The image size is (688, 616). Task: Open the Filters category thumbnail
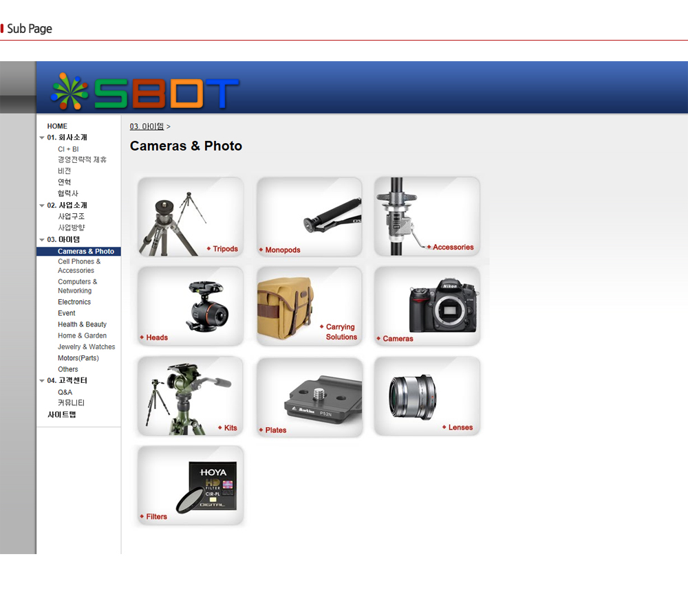(191, 485)
